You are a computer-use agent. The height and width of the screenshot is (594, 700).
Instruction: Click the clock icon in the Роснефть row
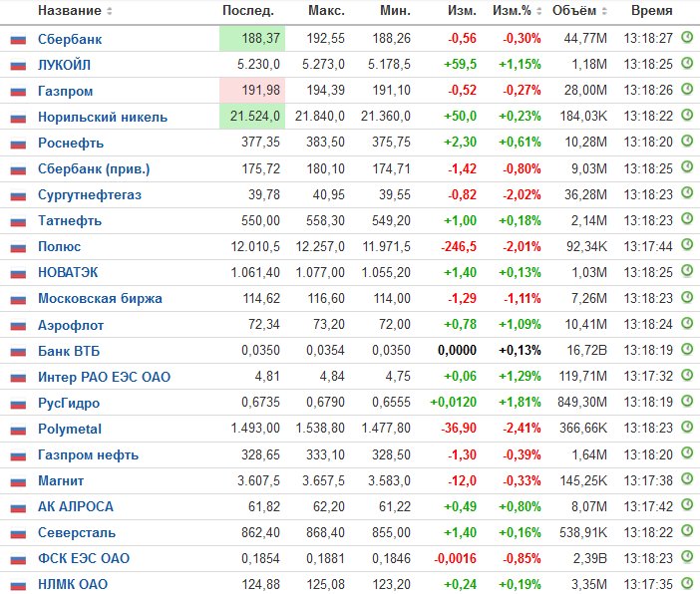687,141
